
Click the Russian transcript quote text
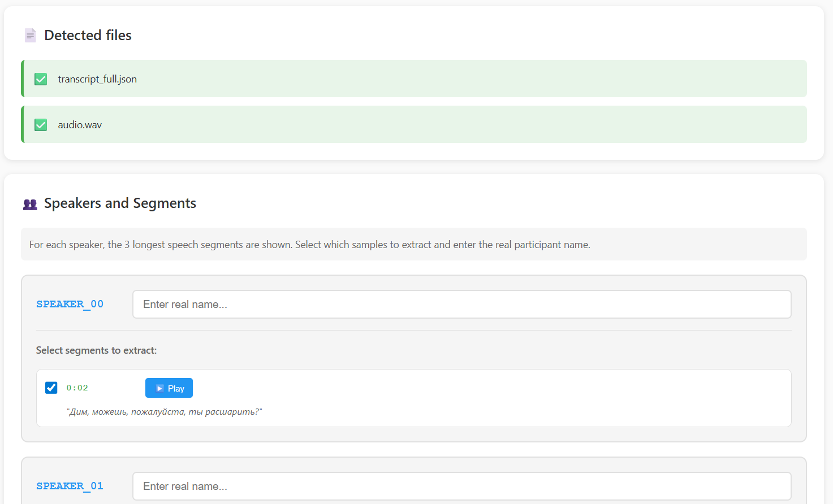click(x=165, y=412)
